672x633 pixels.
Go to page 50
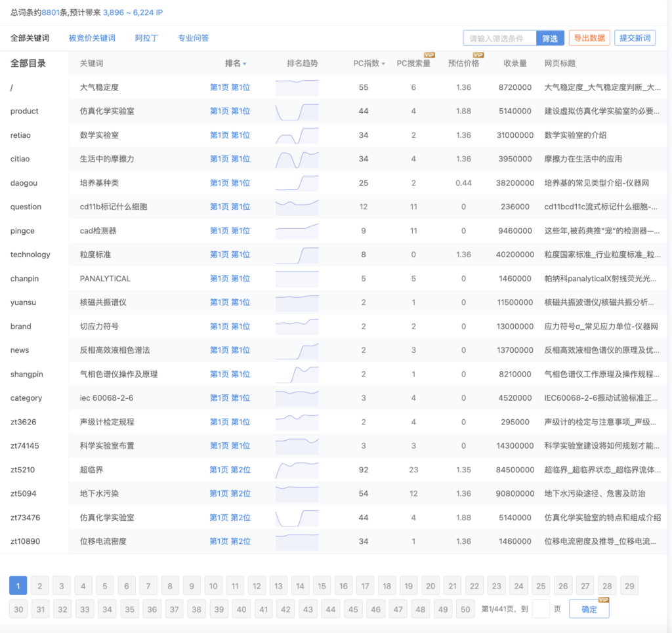click(465, 609)
